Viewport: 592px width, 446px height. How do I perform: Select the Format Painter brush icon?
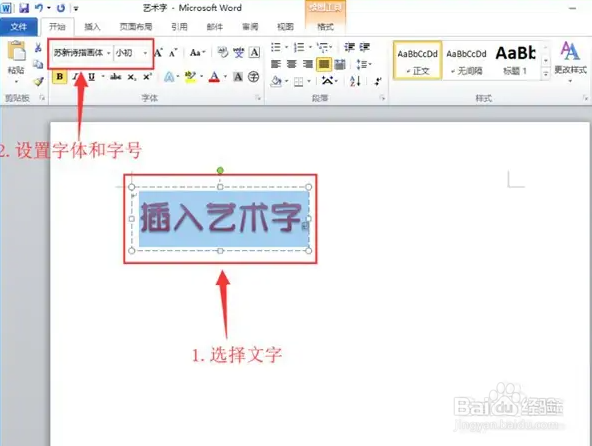click(38, 81)
